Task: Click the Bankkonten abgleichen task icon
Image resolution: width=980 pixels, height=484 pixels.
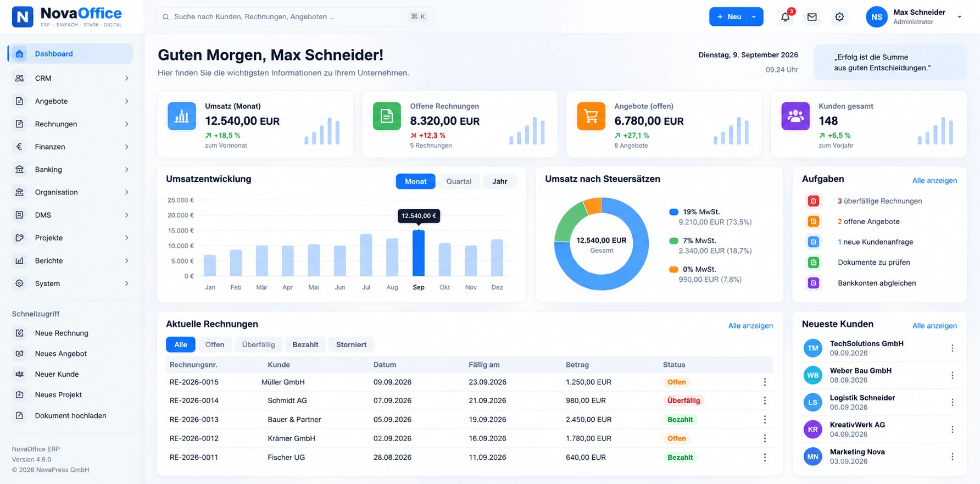Action: (814, 283)
